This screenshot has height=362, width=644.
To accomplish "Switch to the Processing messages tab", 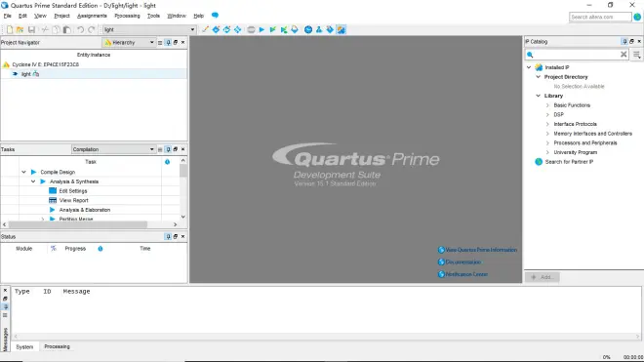I will click(58, 346).
